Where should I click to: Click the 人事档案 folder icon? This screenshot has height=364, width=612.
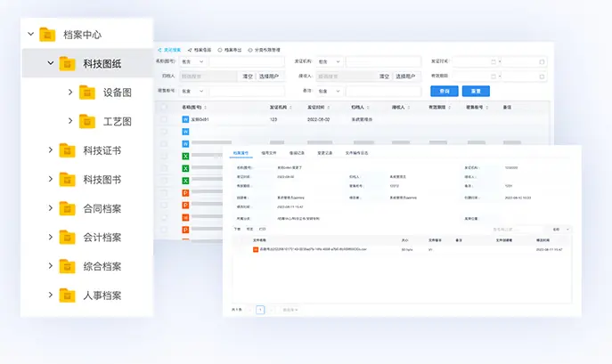[x=69, y=295]
